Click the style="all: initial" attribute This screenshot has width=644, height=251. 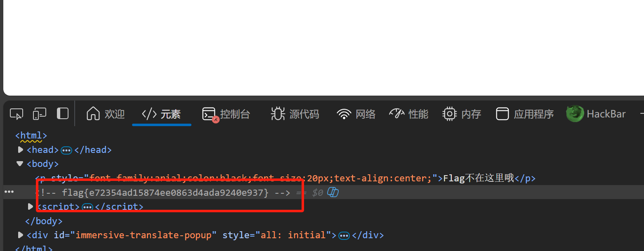pyautogui.click(x=277, y=235)
